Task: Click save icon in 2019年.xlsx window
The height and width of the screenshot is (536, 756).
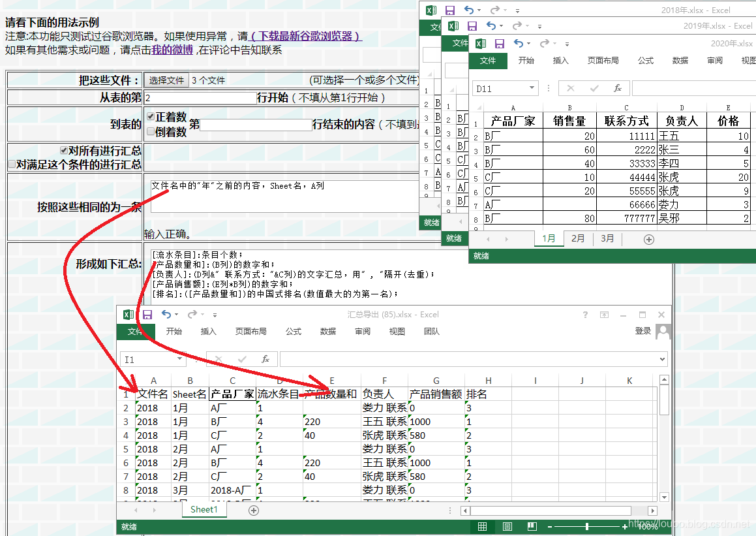Action: 472,26
